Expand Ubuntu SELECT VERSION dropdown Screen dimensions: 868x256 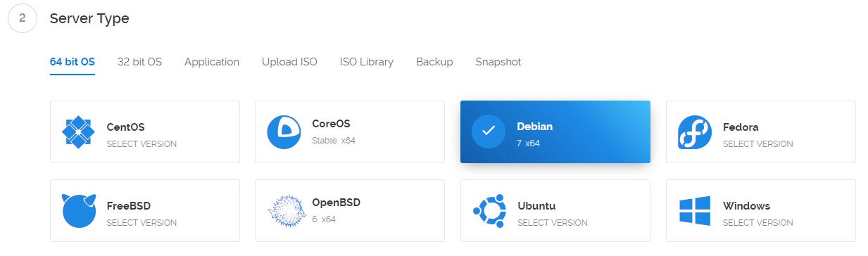point(553,223)
